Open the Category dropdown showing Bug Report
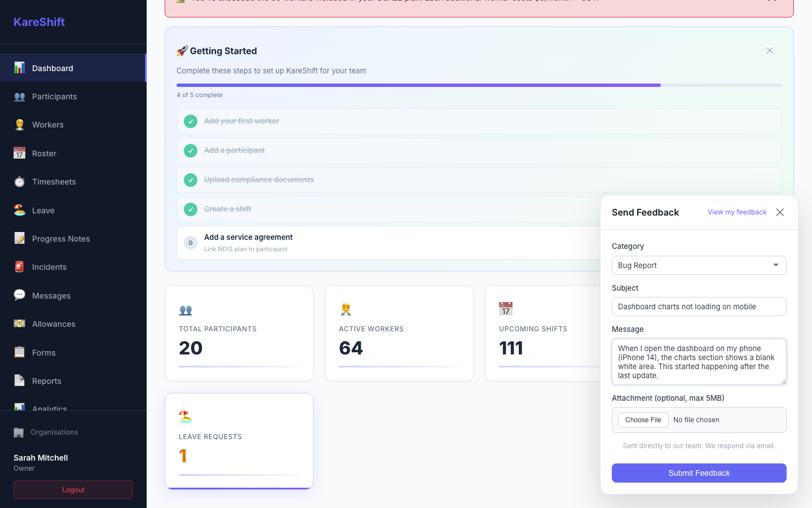The height and width of the screenshot is (508, 812). [x=699, y=265]
